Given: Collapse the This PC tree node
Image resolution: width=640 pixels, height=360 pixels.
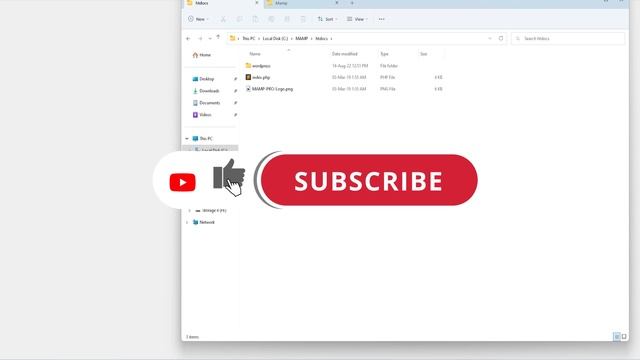Looking at the screenshot, I should click(x=187, y=138).
